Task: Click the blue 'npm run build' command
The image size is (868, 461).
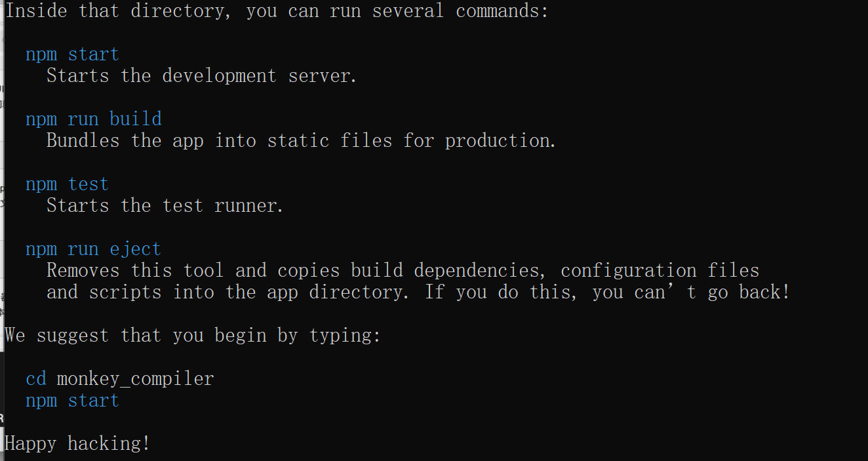Action: [x=94, y=119]
